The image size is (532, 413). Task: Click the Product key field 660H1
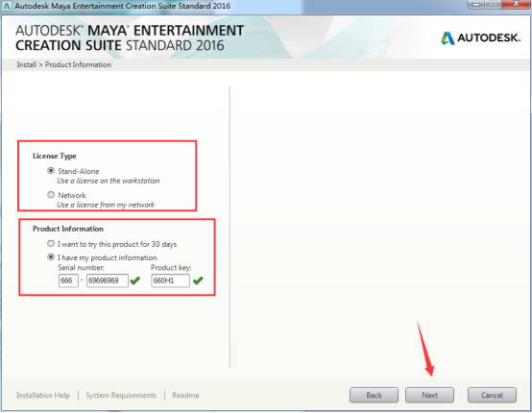pos(170,280)
